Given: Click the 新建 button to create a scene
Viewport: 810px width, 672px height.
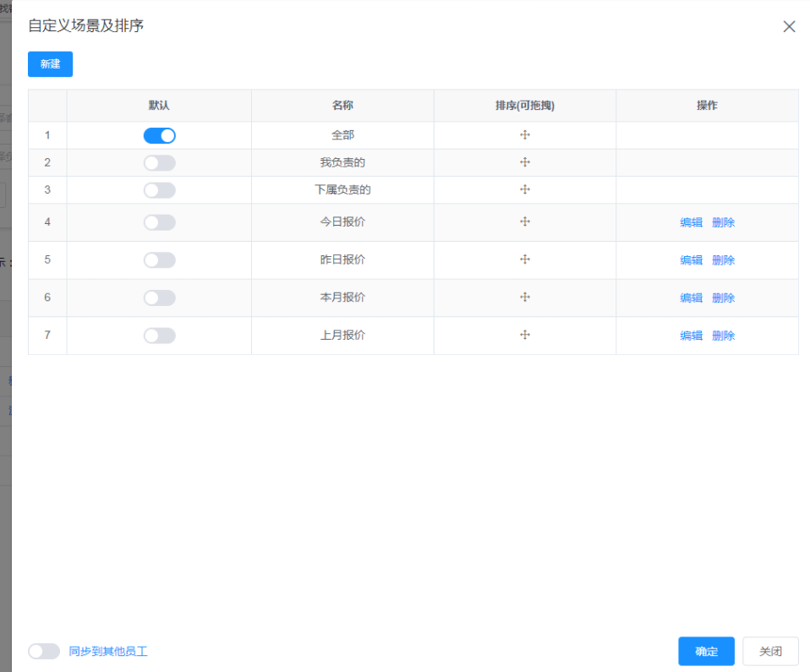Looking at the screenshot, I should tap(50, 64).
